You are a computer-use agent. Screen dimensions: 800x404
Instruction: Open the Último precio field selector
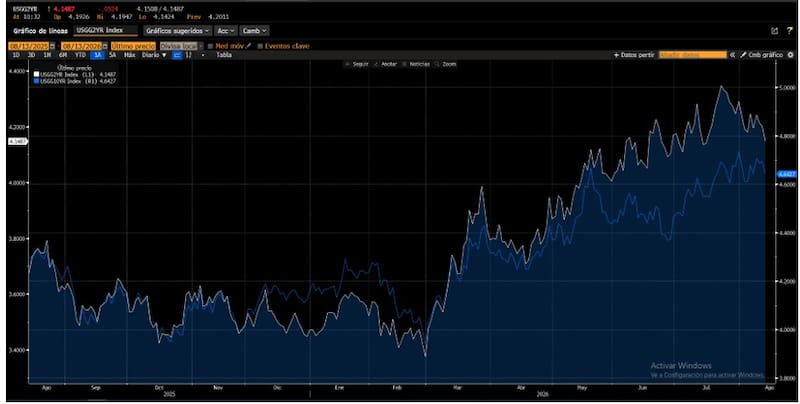click(x=133, y=46)
